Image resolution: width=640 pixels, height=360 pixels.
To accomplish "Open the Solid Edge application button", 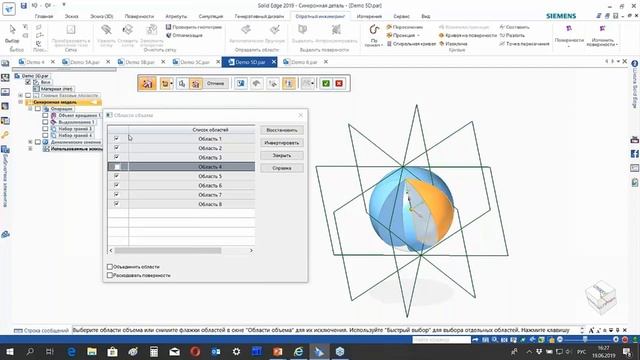I will click(x=9, y=8).
